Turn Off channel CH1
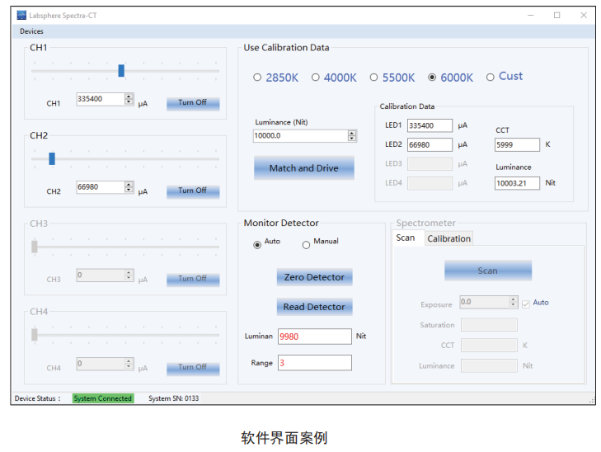The height and width of the screenshot is (452, 601). click(x=192, y=103)
